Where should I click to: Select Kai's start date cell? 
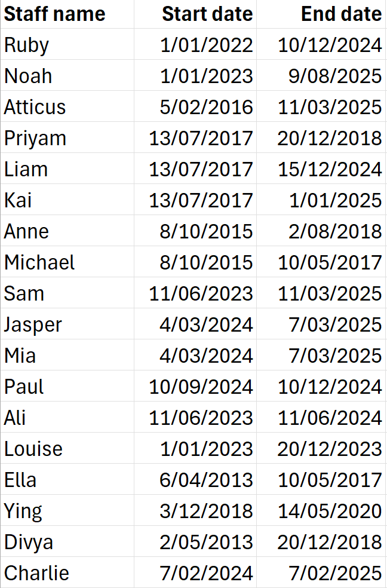point(201,200)
